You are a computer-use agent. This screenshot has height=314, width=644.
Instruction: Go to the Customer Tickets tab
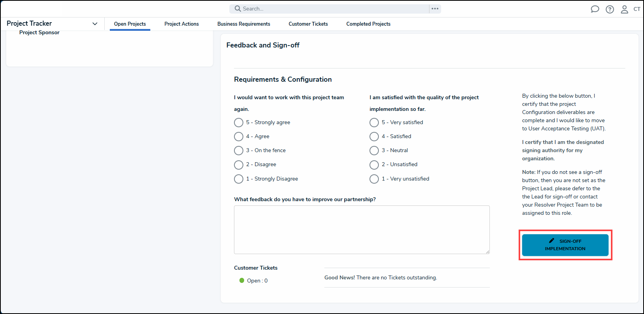point(308,24)
